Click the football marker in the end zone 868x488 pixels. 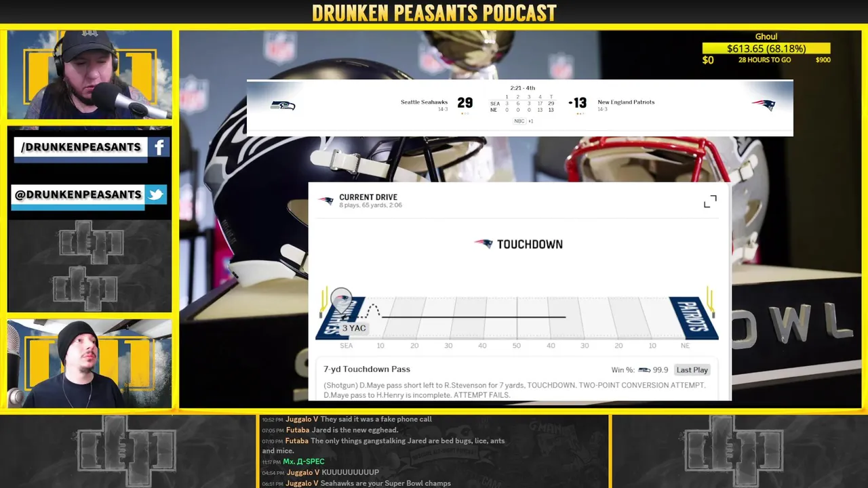341,299
